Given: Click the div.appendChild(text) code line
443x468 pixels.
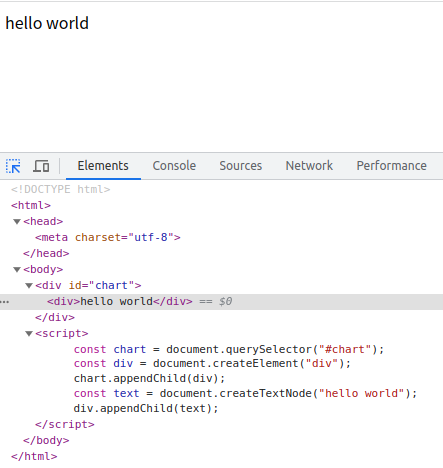Looking at the screenshot, I should (x=146, y=408).
